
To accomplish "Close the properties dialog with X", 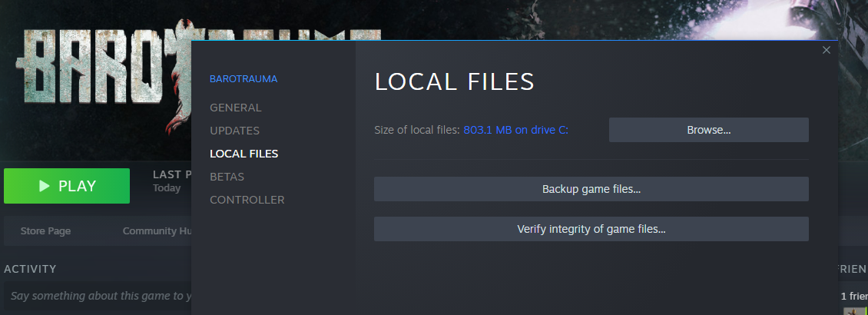I will pos(827,50).
